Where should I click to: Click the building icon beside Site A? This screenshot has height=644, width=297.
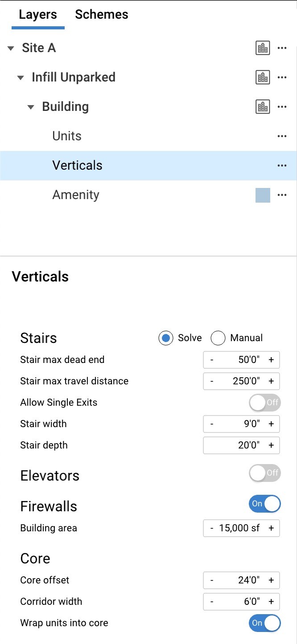263,48
